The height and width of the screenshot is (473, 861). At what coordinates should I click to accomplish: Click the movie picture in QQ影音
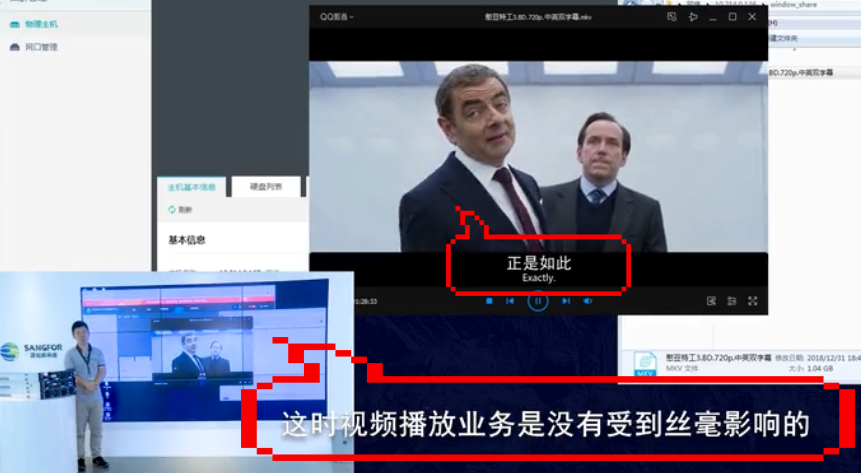click(538, 157)
